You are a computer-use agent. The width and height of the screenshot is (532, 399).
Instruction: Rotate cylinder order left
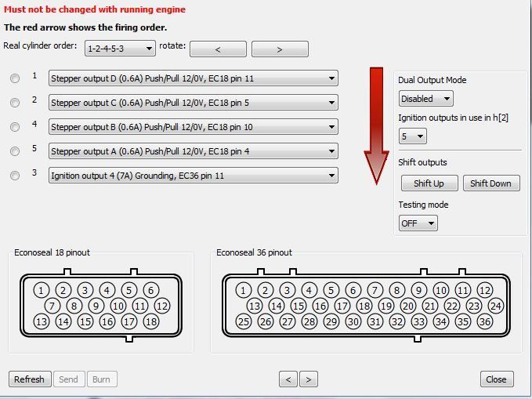click(218, 49)
